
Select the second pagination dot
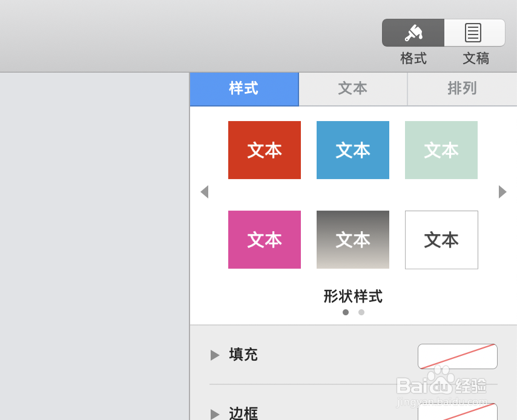361,312
